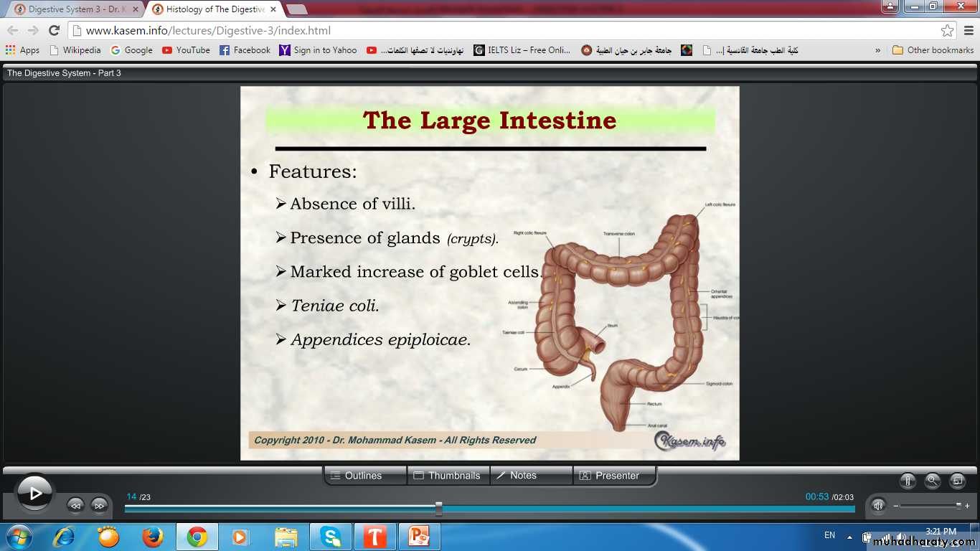This screenshot has height=551, width=980.
Task: Click the address bar showing kasem.info URL
Action: point(502,30)
